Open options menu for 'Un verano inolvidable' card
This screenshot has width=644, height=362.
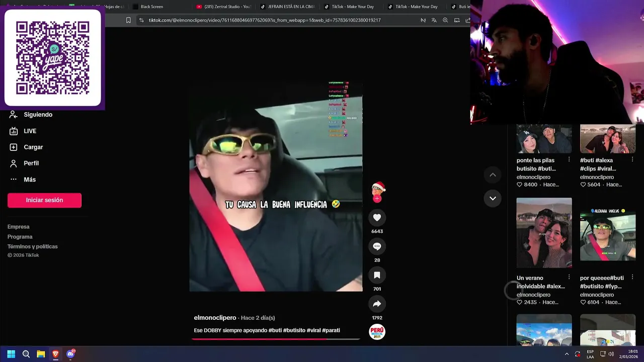(x=569, y=277)
